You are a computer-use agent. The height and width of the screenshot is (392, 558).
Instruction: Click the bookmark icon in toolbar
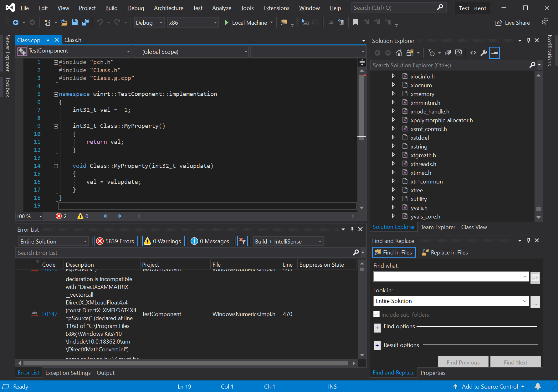[x=356, y=22]
